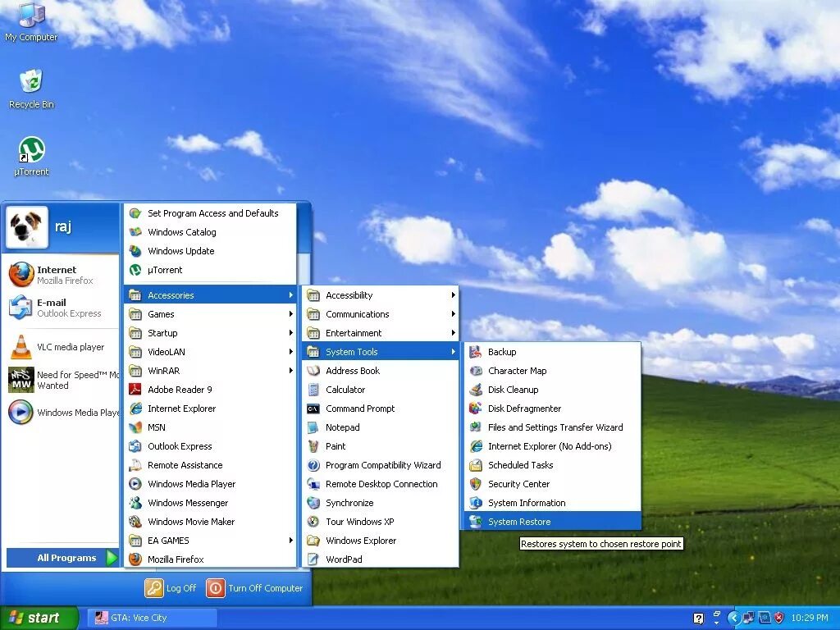Viewport: 840px width, 630px height.
Task: Launch Disk Cleanup icon
Action: tap(475, 389)
